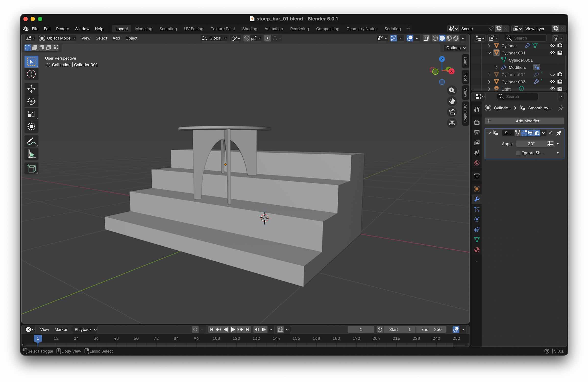588x382 pixels.
Task: Toggle Cylinder.001 render visibility camera icon
Action: [x=560, y=53]
